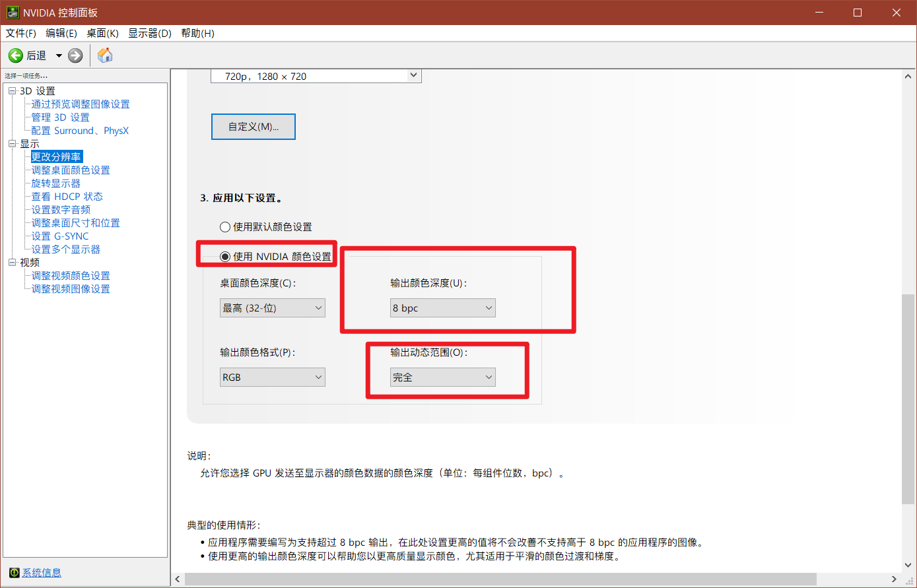Collapse the 显示 tree node
Screen dimensions: 917x588
click(x=12, y=144)
